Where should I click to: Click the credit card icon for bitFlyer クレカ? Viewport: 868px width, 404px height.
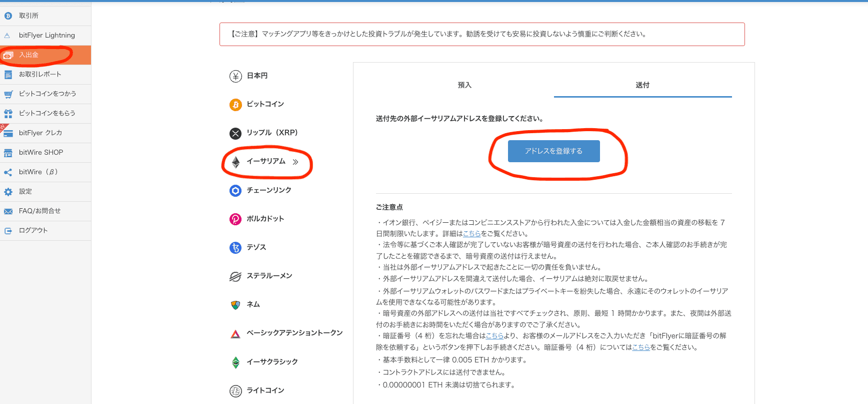8,133
